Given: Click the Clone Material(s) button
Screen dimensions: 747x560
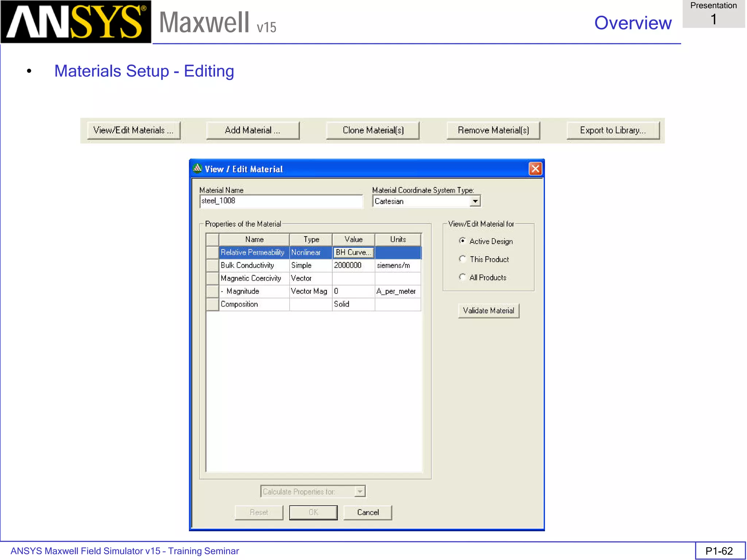Looking at the screenshot, I should tap(373, 131).
